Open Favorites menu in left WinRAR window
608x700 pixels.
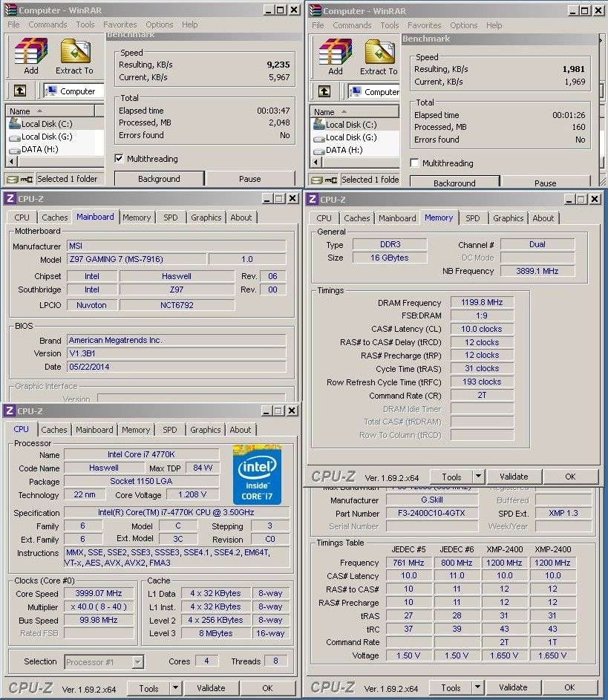(120, 24)
